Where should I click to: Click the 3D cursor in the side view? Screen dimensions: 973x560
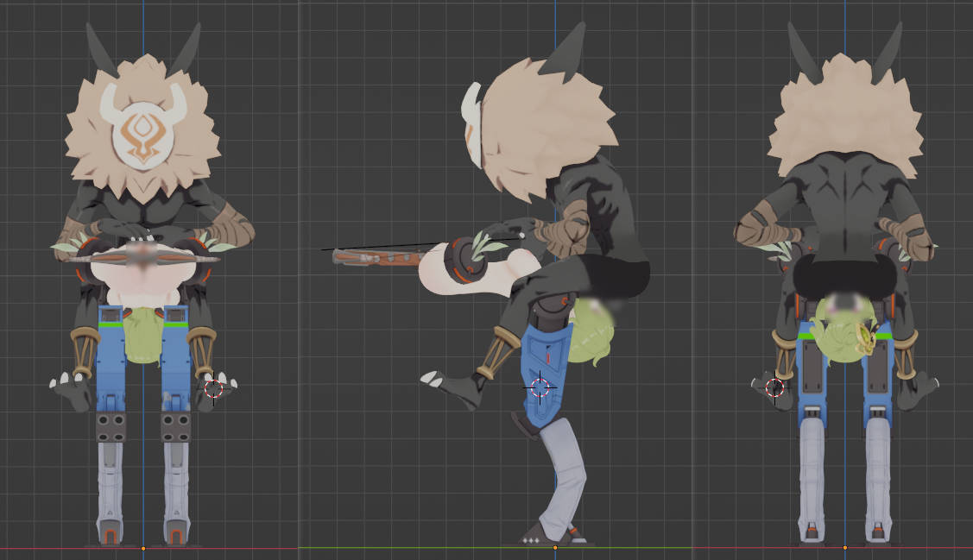pyautogui.click(x=540, y=388)
